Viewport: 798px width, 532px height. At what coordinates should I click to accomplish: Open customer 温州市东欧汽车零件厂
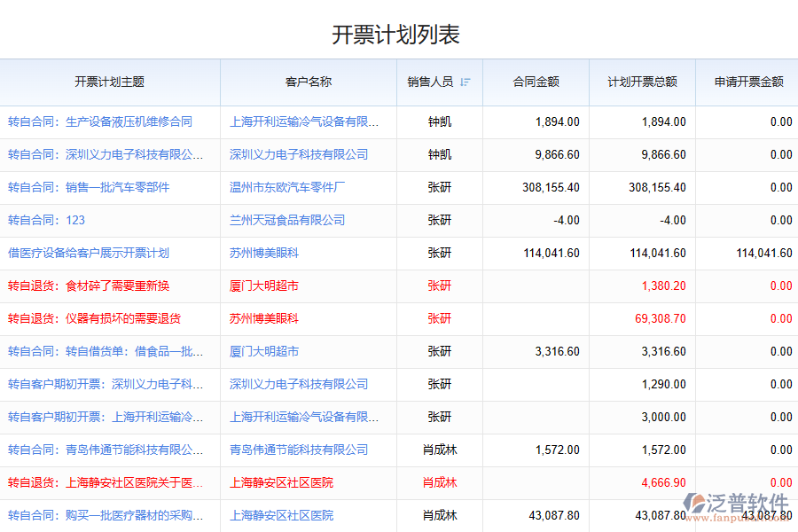[287, 188]
